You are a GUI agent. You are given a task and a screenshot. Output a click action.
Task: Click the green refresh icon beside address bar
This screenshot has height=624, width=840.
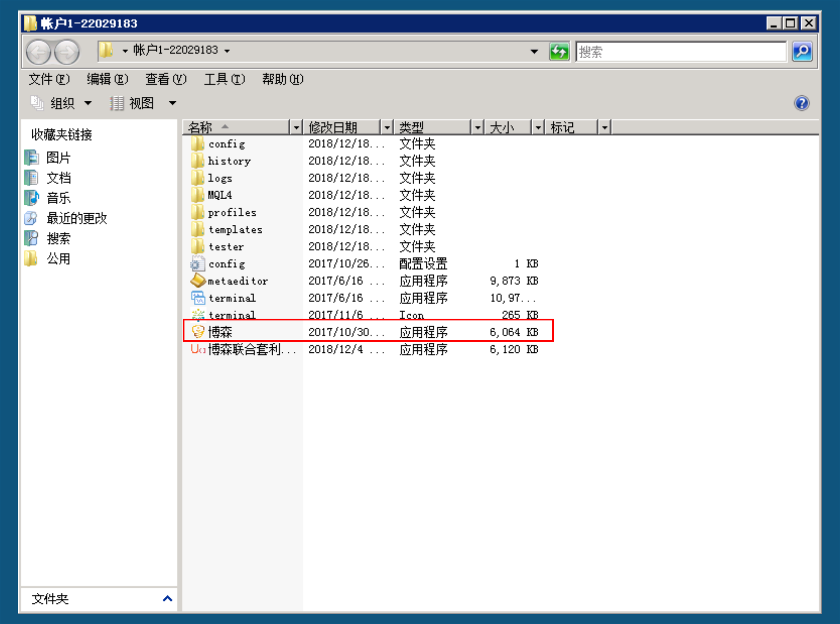pos(560,51)
